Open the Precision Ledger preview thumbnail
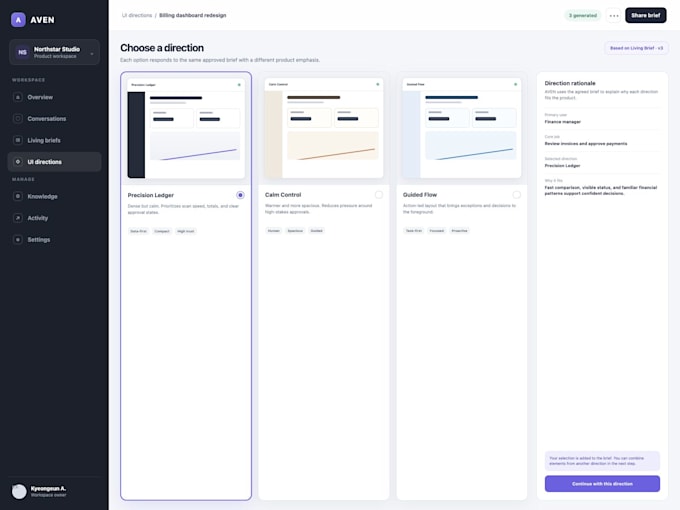Viewport: 680px width, 510px height. point(186,128)
